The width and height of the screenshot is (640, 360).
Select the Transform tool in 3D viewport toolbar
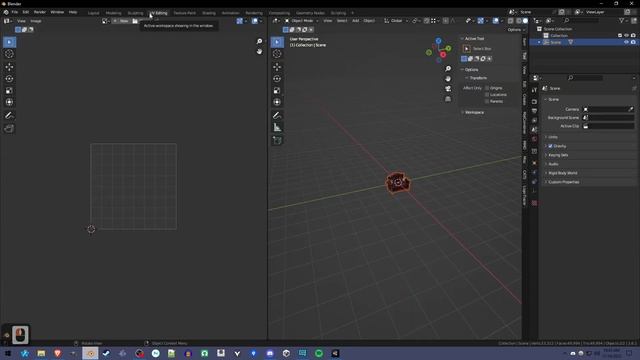277,102
